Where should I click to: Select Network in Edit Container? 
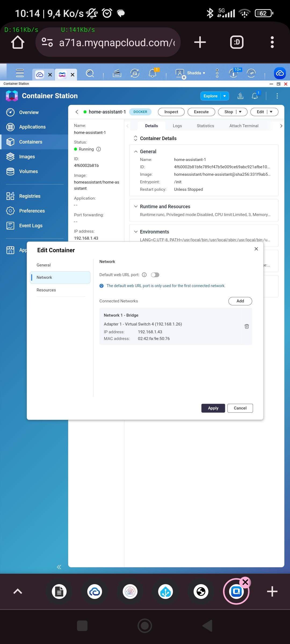(x=60, y=277)
